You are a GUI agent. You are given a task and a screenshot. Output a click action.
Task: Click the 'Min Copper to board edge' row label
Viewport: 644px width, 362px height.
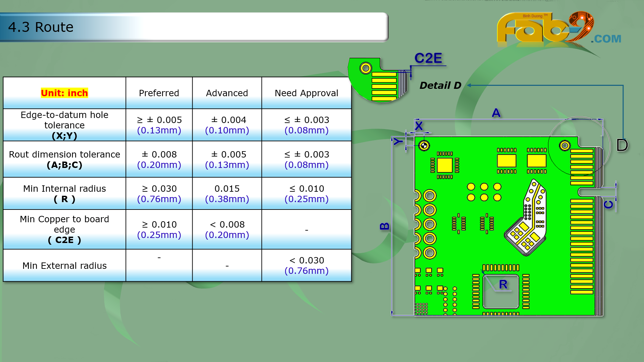tap(64, 229)
